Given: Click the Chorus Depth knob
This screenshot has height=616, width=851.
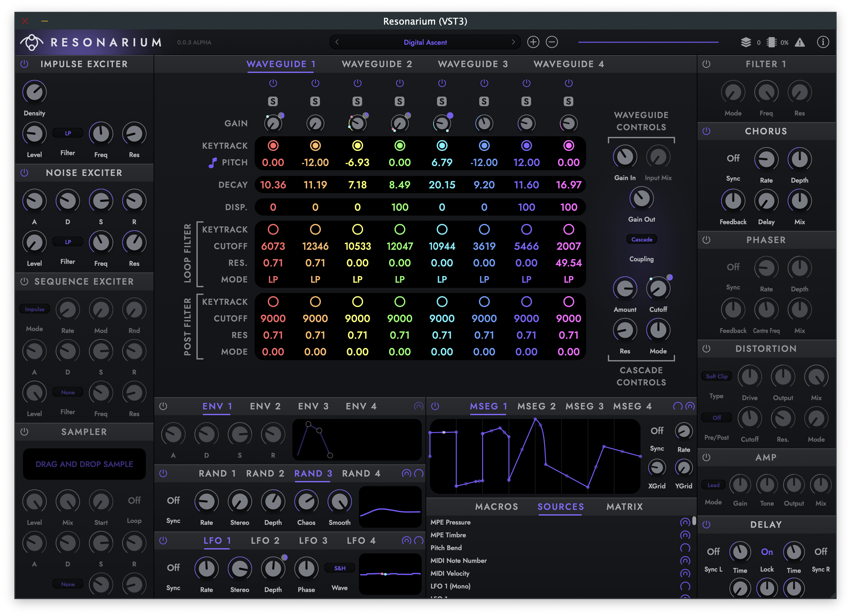Looking at the screenshot, I should tap(799, 160).
